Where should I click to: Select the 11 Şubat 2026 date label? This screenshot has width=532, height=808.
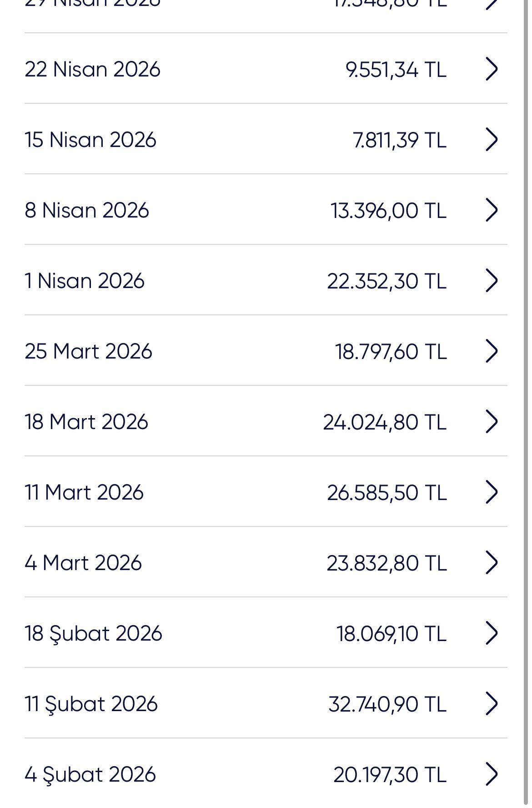91,704
